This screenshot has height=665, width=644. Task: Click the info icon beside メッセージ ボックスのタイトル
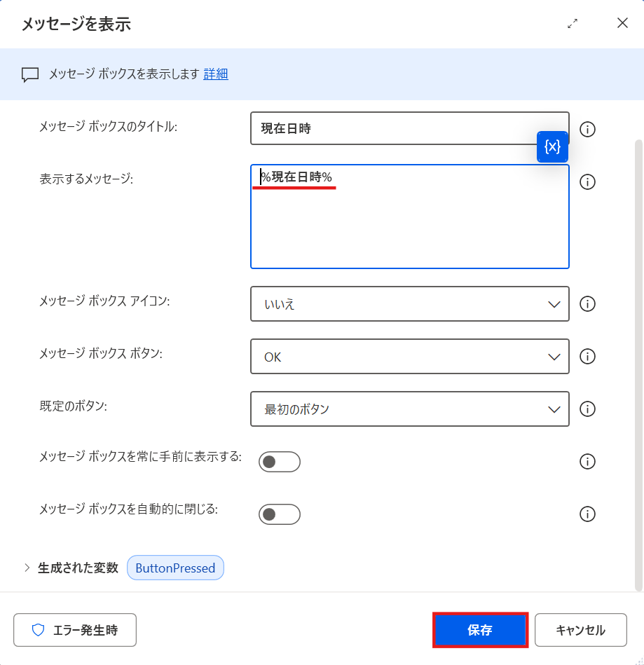click(587, 129)
